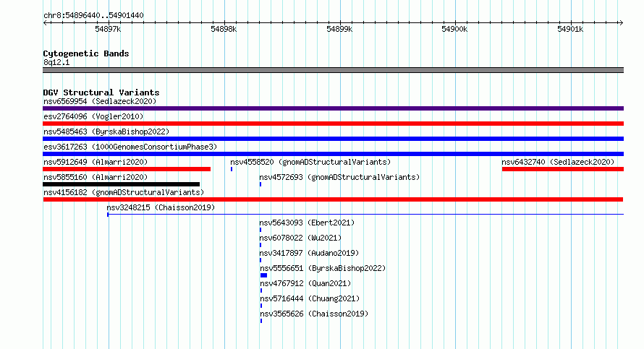
Task: Open nsv4767912 (Quan2021) variant label
Action: click(x=305, y=283)
